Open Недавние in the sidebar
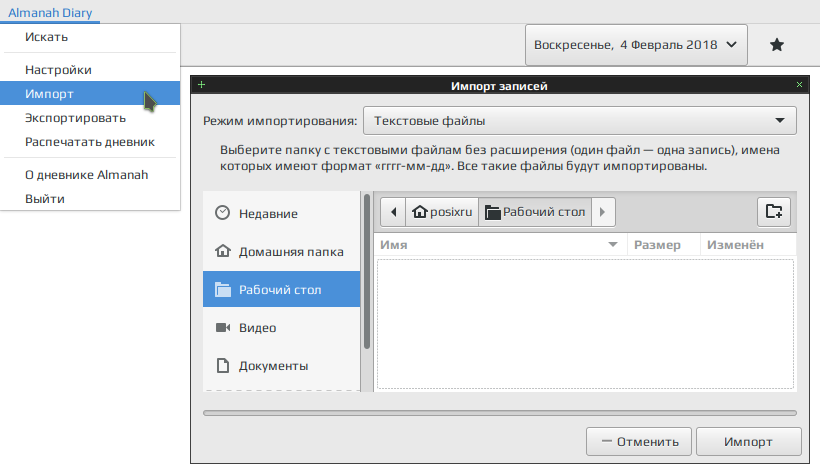 tap(281, 213)
